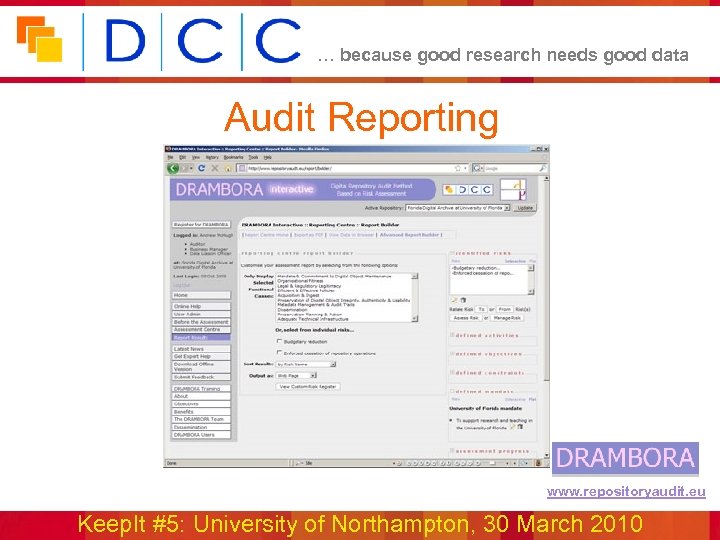Click the To button beside Relate Risk
720x540 pixels.
point(481,309)
